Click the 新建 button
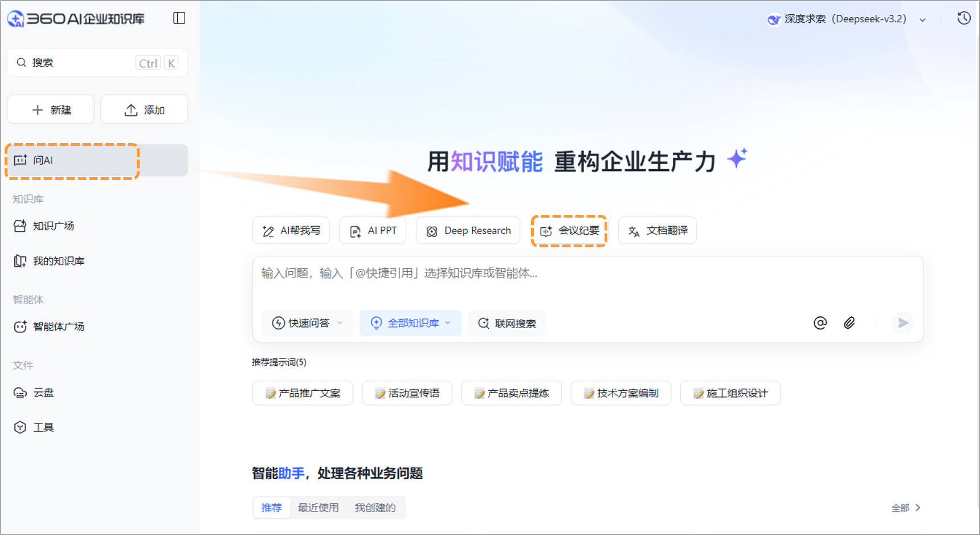980x535 pixels. (x=50, y=109)
